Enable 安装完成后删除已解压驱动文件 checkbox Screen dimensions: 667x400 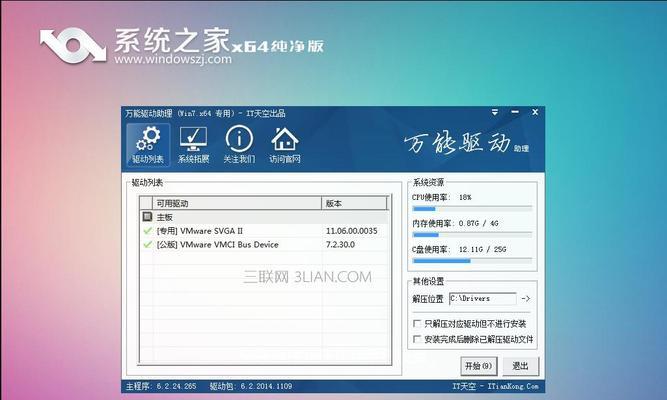[x=417, y=339]
